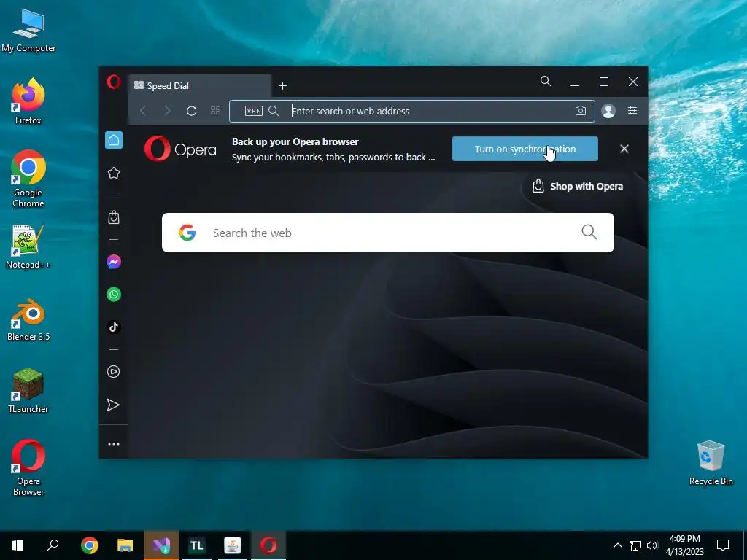Expand hidden system tray icons chevron
Screen dimensions: 747x560
617,545
